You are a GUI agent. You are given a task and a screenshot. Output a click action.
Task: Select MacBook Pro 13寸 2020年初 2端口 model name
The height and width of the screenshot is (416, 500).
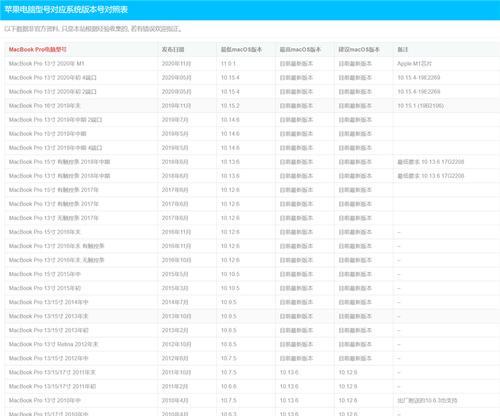click(x=53, y=91)
